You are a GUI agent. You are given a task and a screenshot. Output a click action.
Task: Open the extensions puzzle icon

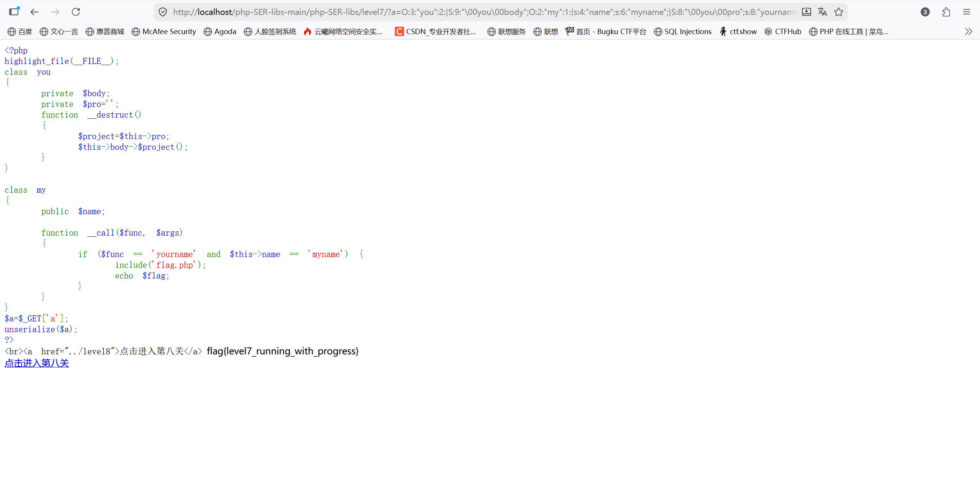946,12
